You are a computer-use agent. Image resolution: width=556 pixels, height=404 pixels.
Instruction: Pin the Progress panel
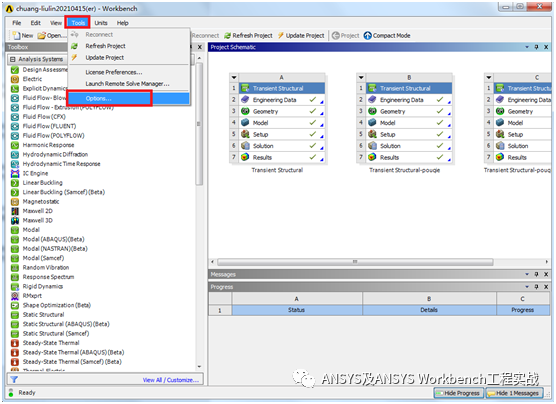[x=536, y=287]
